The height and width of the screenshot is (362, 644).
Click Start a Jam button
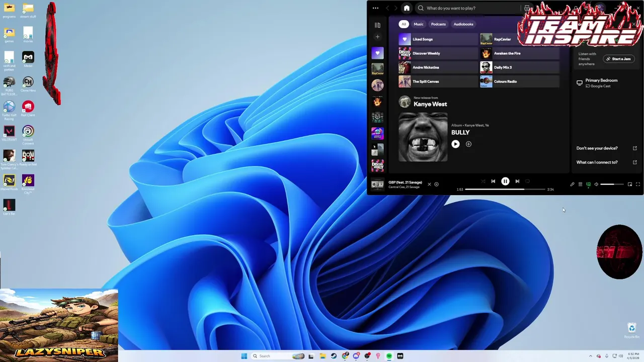(x=618, y=59)
